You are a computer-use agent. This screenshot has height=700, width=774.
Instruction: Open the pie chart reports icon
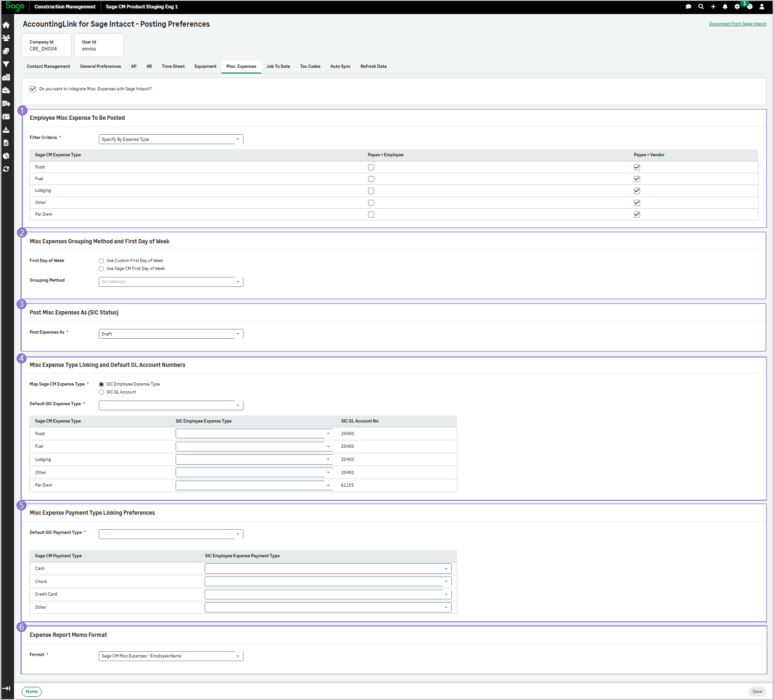tap(6, 156)
